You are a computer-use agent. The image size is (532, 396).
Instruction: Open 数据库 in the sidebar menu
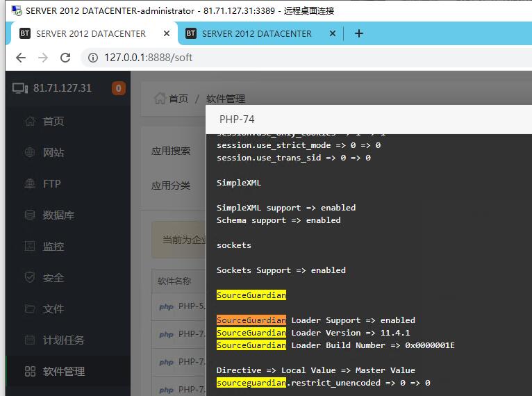(58, 215)
